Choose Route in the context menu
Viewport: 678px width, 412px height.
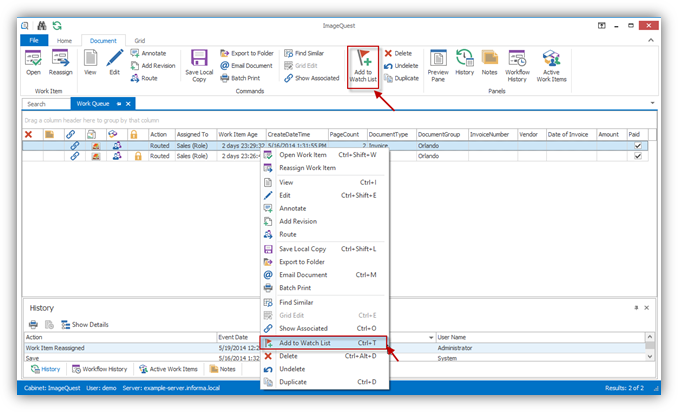tap(324, 234)
